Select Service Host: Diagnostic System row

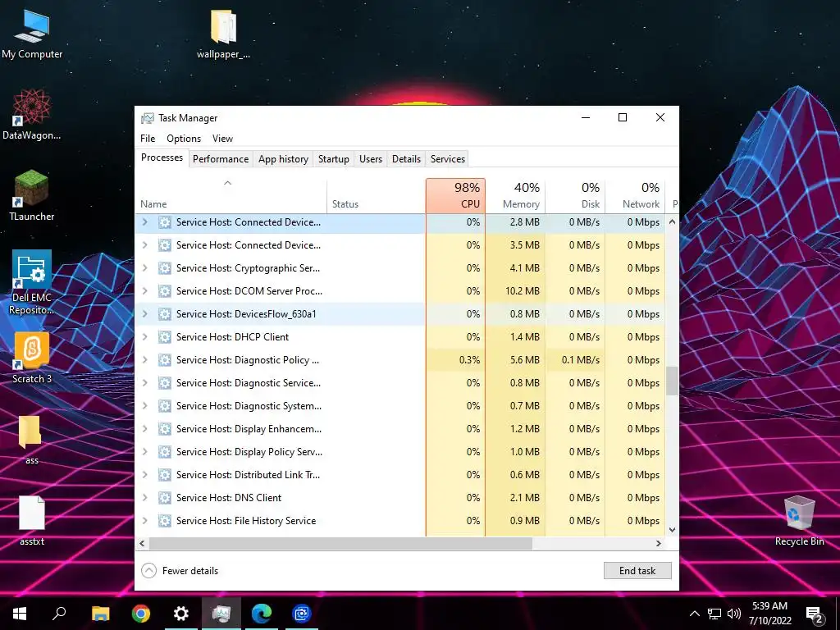tap(400, 405)
